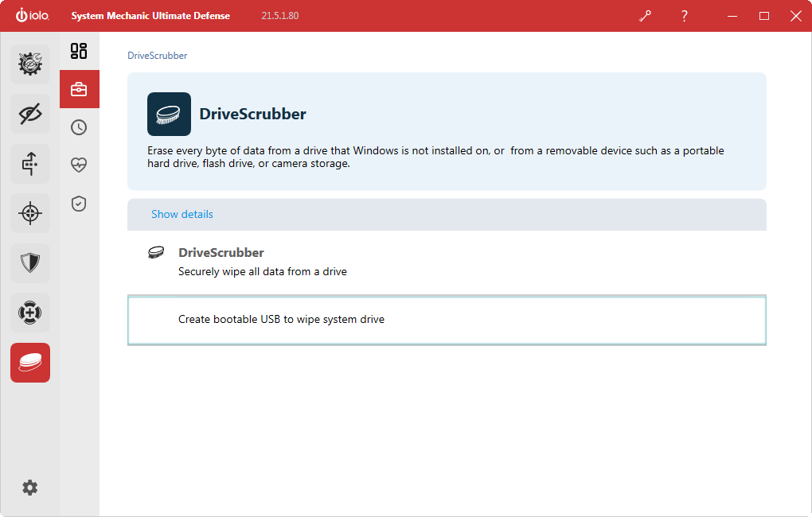
Task: Click the key activation icon in title bar
Action: [x=646, y=16]
